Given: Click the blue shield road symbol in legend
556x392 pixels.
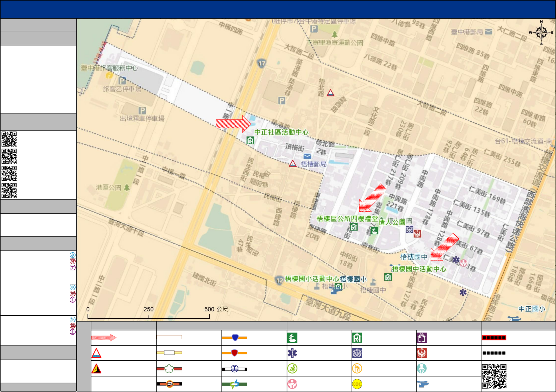Looking at the screenshot, I should [x=234, y=338].
